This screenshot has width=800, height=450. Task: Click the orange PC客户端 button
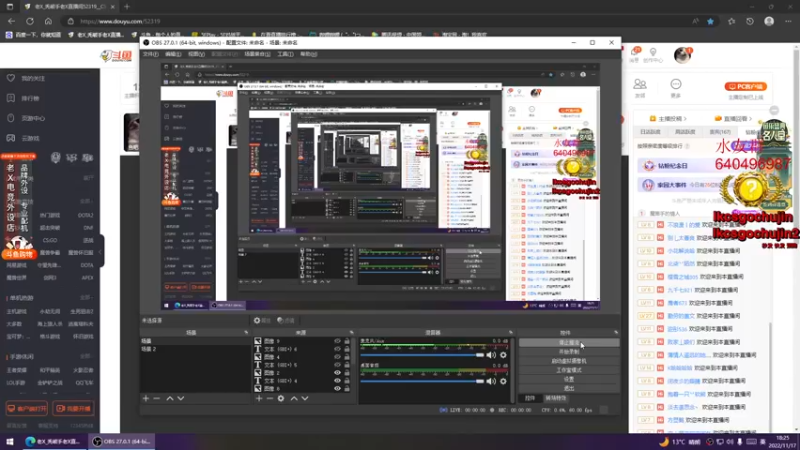tap(745, 86)
